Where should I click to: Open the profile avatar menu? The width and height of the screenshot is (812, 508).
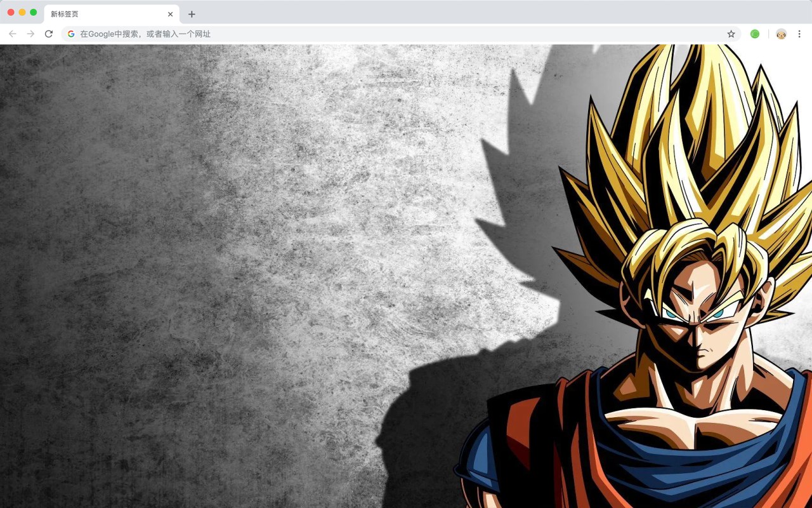(x=782, y=34)
